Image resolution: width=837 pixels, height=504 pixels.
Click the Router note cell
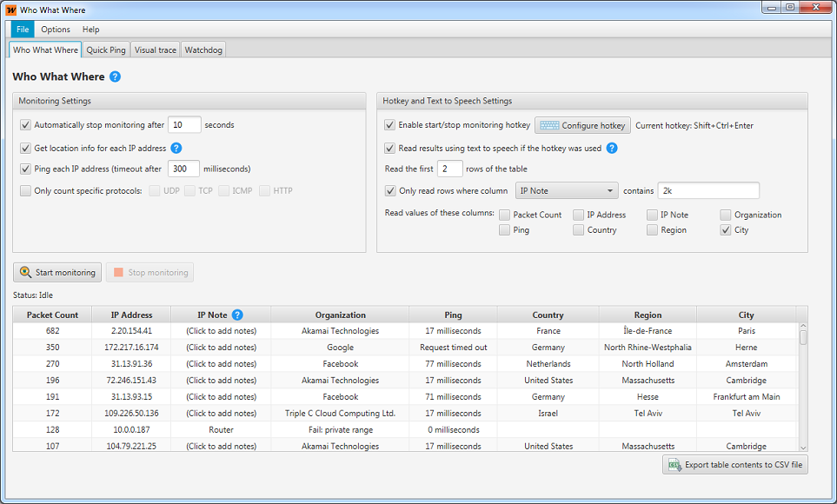tap(221, 430)
